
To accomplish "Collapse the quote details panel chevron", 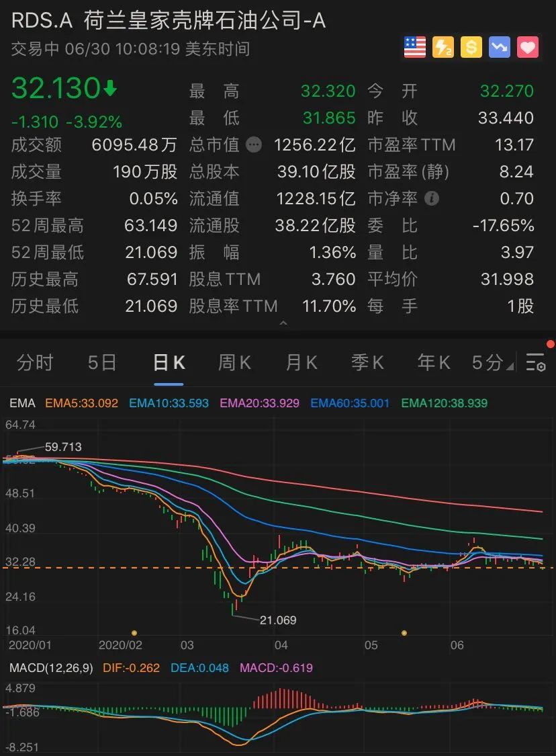I will (283, 324).
